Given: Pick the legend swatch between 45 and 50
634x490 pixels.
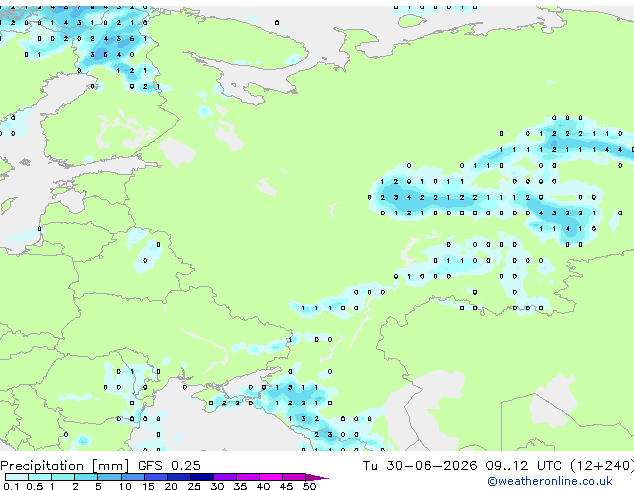Looking at the screenshot, I should (x=294, y=477).
